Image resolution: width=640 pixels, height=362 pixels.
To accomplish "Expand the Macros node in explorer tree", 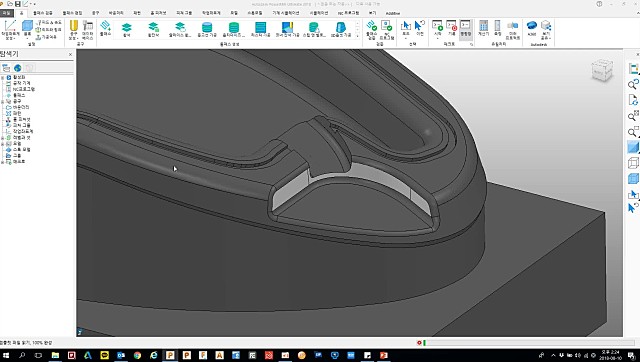I will click(x=3, y=162).
